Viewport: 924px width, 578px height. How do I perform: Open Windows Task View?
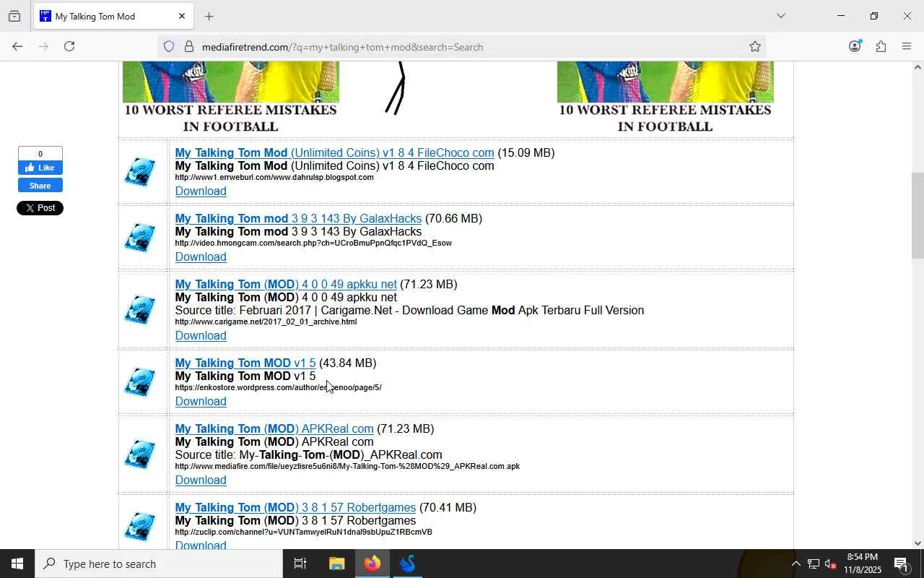point(300,564)
